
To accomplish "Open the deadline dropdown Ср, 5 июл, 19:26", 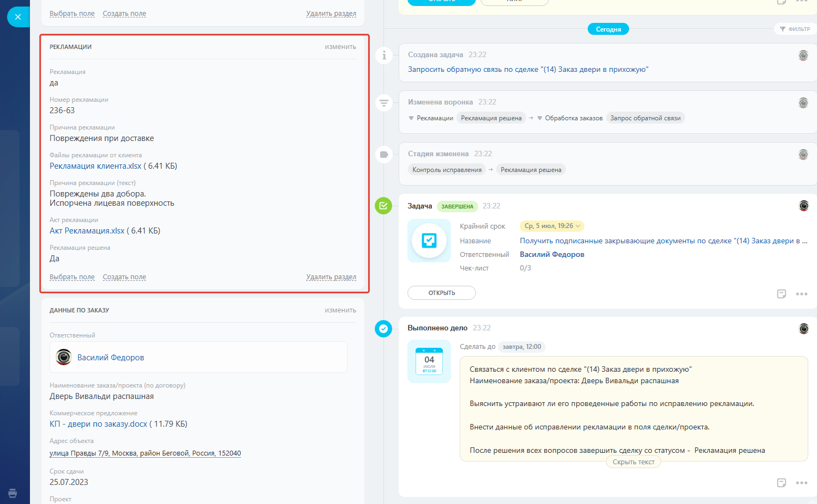I will [x=552, y=226].
